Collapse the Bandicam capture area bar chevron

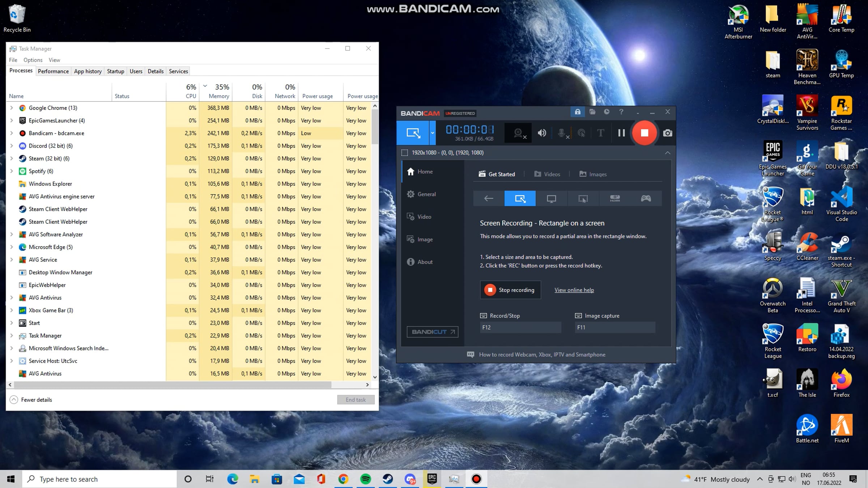tap(668, 153)
